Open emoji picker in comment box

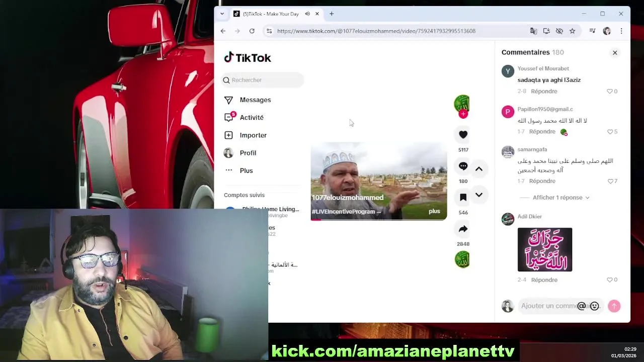(594, 306)
